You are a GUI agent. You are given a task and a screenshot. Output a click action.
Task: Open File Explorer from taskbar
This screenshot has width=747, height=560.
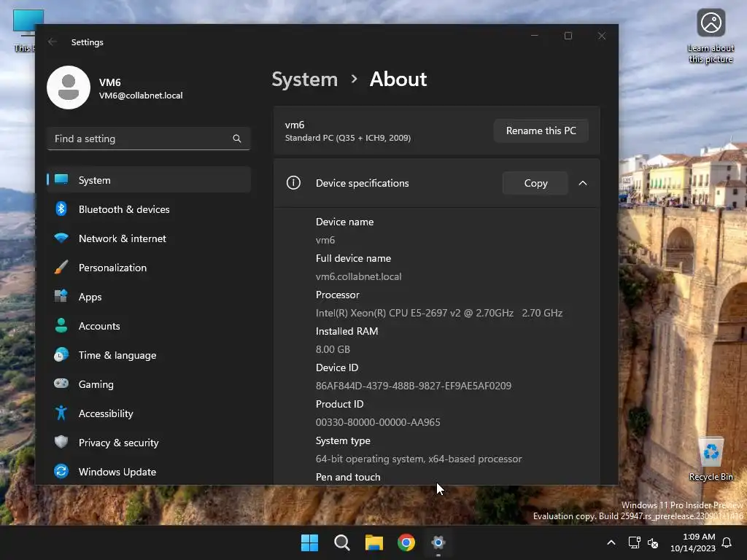[374, 542]
